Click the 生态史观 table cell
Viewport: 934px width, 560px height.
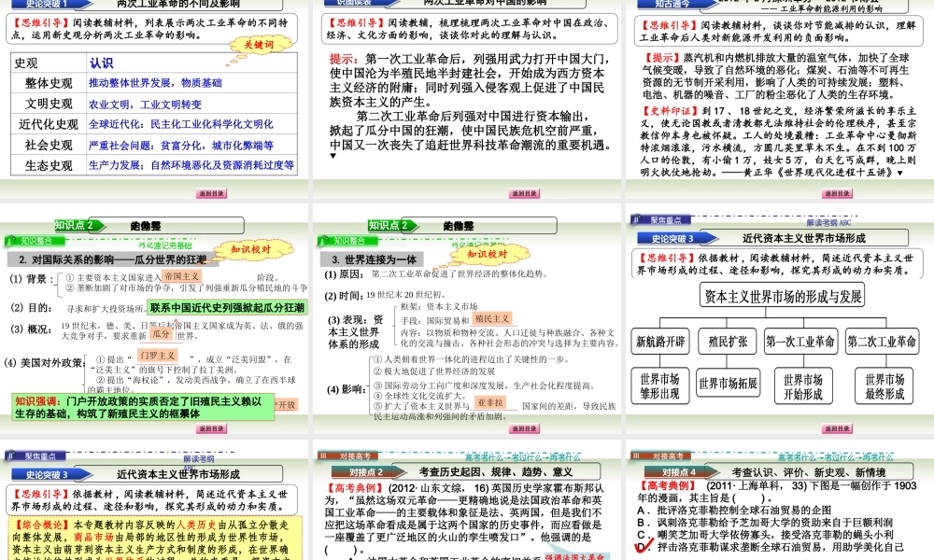point(49,165)
